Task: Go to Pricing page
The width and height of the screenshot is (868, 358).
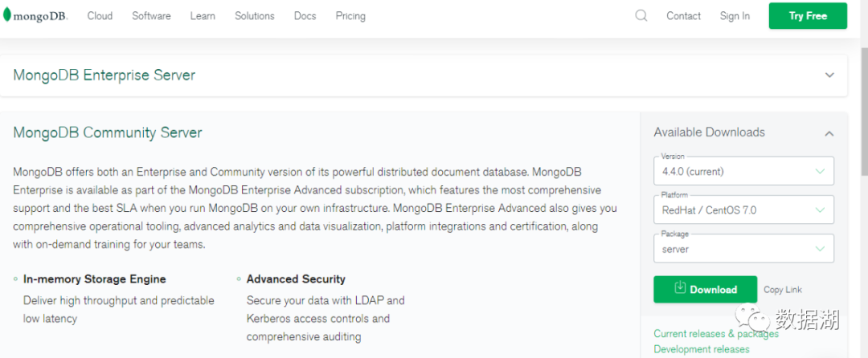Action: (350, 16)
